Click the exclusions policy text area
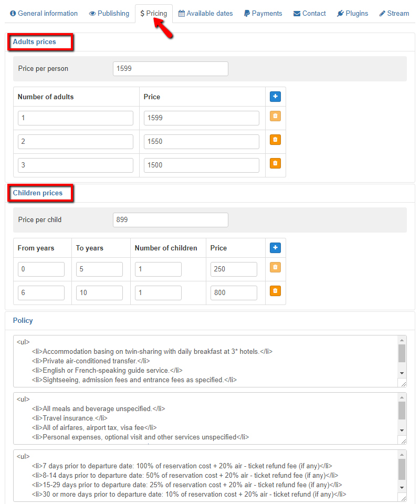The width and height of the screenshot is (420, 504). [205, 418]
